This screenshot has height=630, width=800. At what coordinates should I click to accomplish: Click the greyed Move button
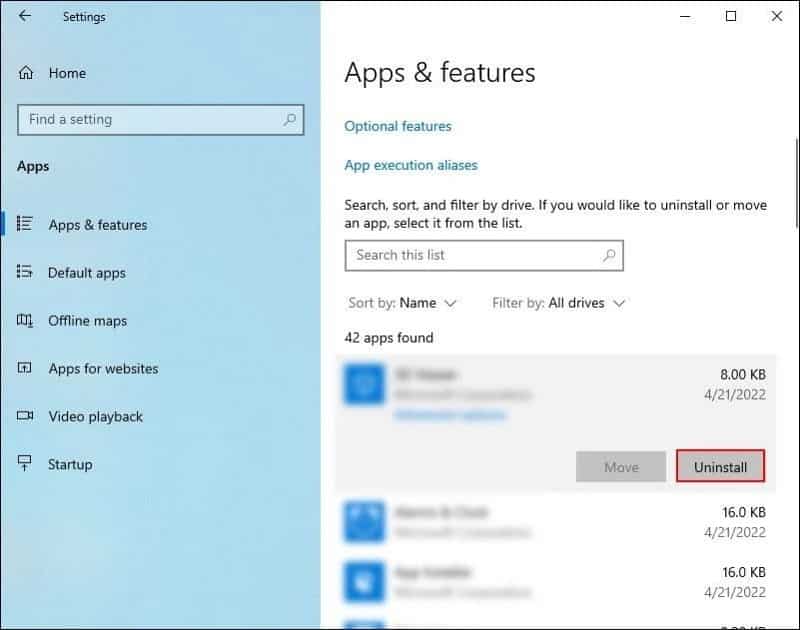[621, 466]
